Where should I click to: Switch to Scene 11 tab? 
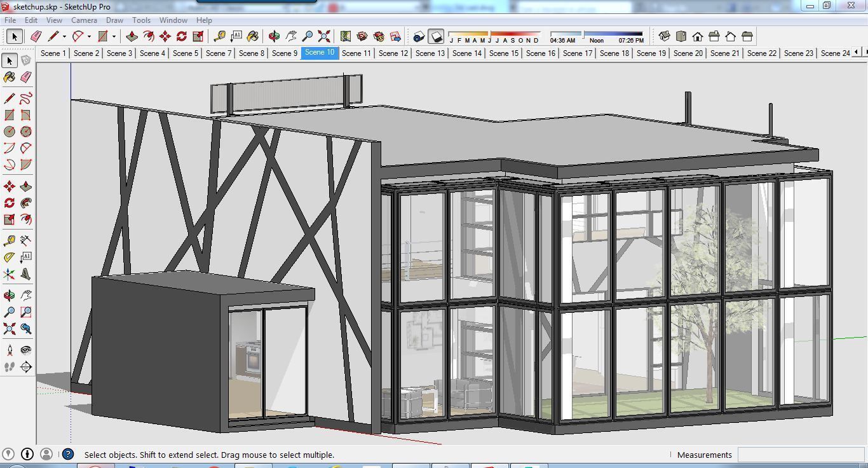(x=356, y=53)
